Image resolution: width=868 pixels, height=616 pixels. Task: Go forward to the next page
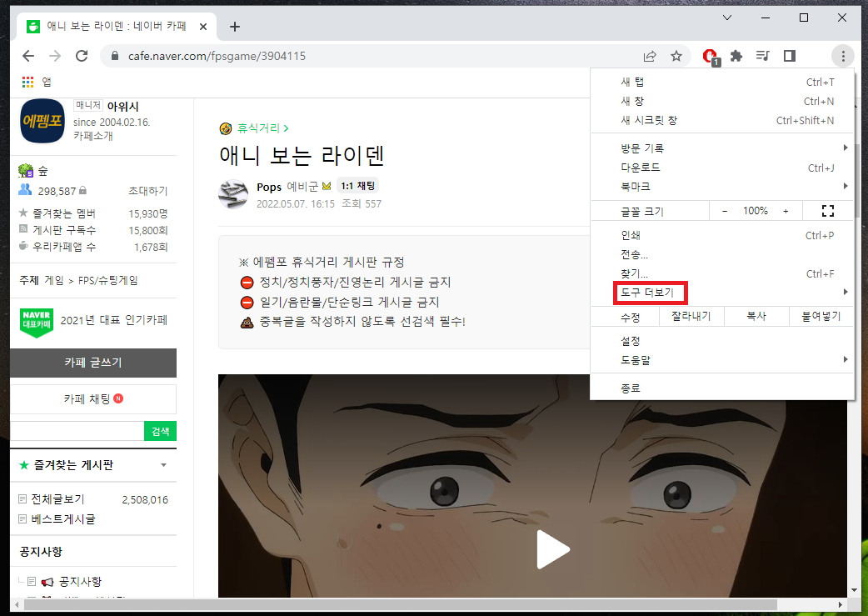pos(55,56)
